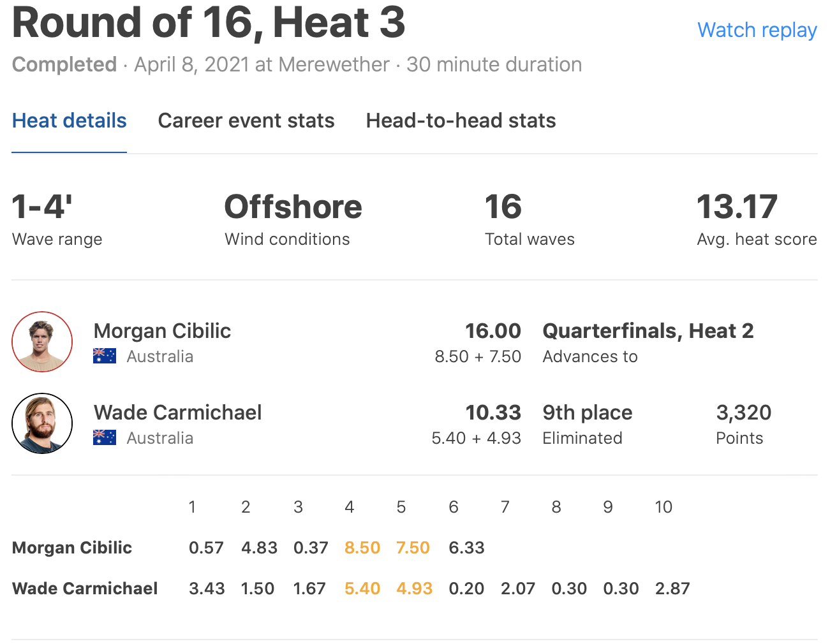Click the Wade Carmichael name heading
Viewport: 837px width, 644px height.
tap(177, 413)
